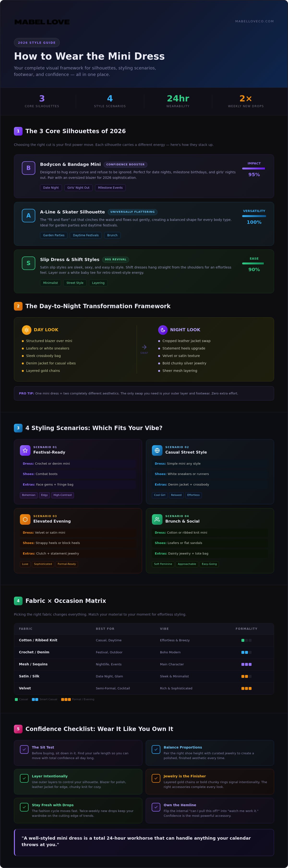Click the Formality column header
This screenshot has width=288, height=868.
pyautogui.click(x=246, y=629)
